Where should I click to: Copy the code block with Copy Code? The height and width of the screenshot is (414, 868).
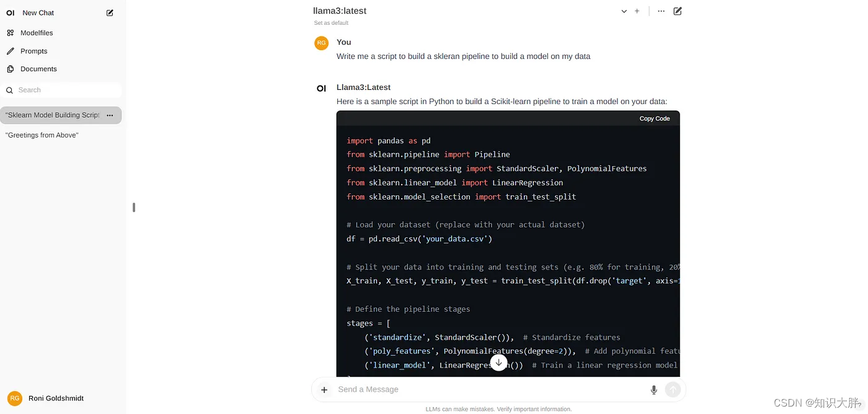[x=654, y=118]
